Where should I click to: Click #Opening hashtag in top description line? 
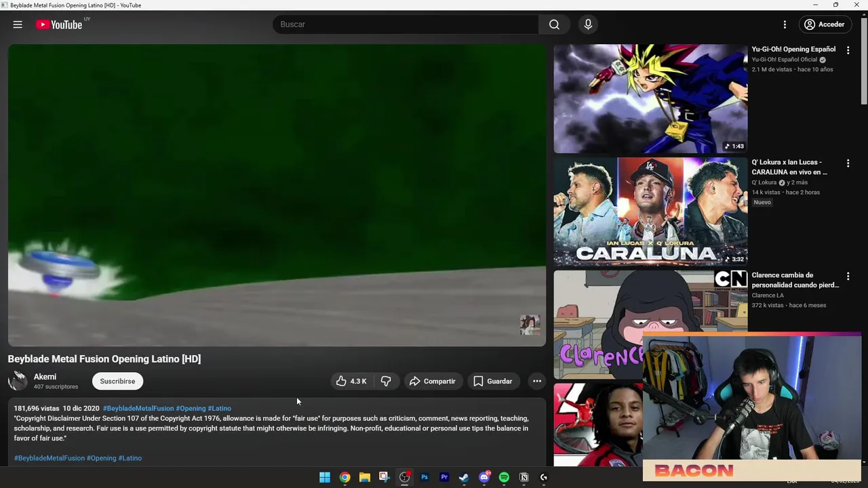[191, 409]
